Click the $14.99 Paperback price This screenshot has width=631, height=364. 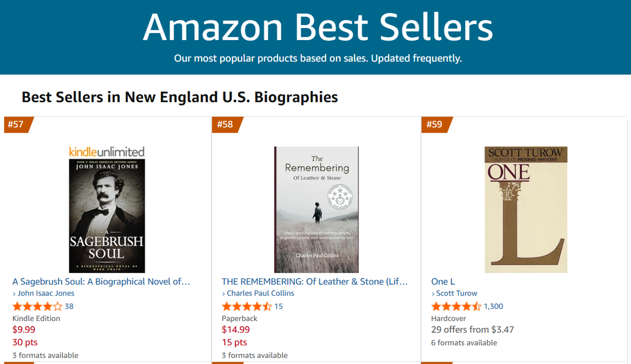(x=235, y=329)
